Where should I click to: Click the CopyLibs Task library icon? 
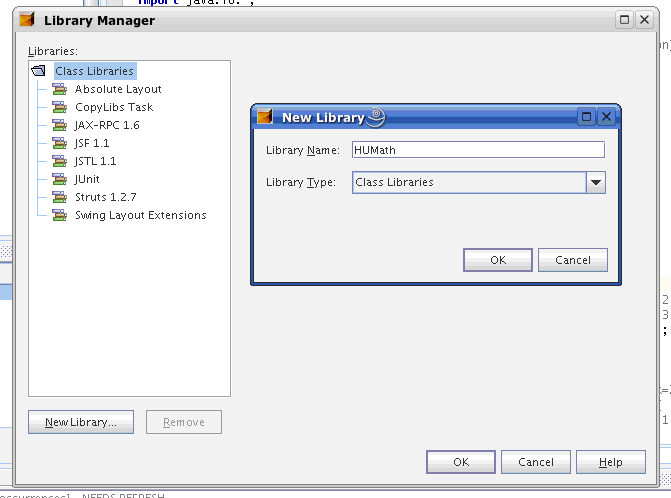click(x=59, y=107)
